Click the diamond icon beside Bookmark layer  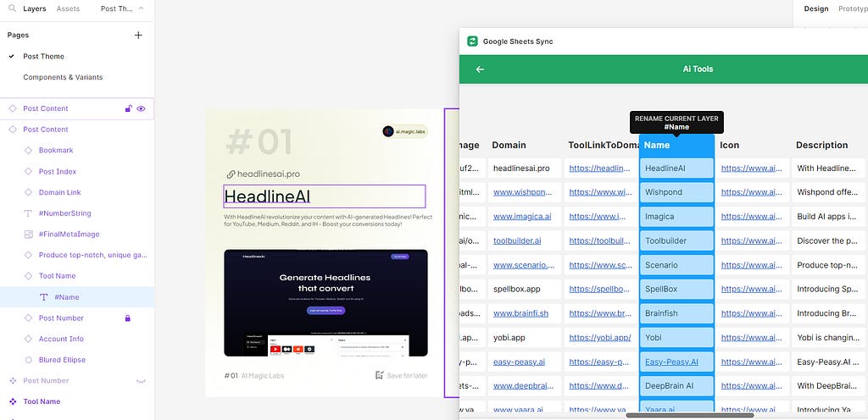click(x=28, y=151)
